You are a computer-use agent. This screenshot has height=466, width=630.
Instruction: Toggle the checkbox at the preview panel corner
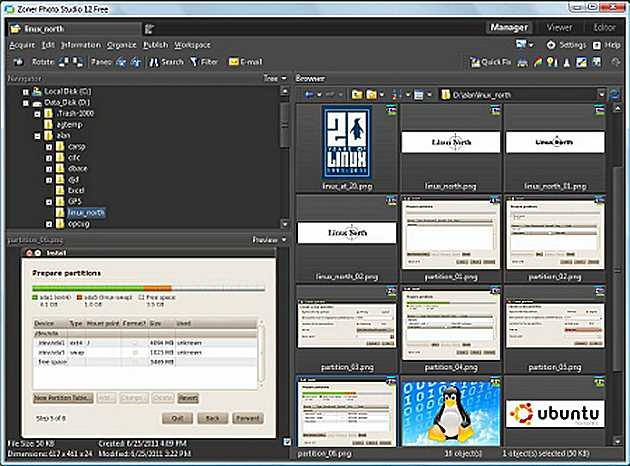point(288,441)
